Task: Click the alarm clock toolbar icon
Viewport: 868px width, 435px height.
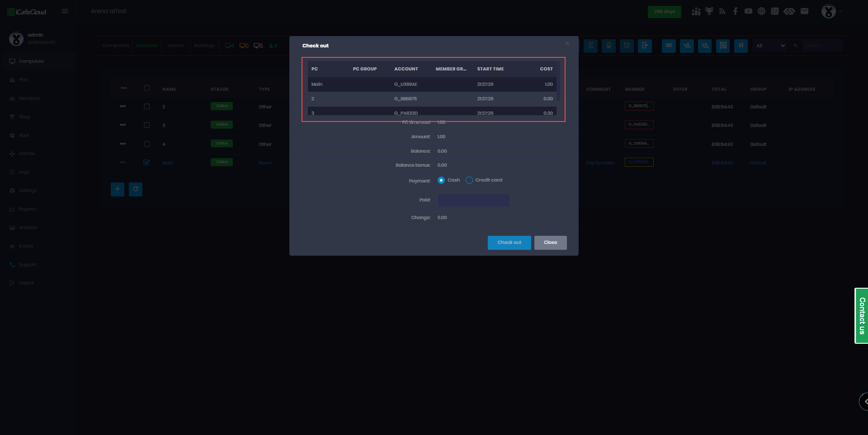Action: coord(627,46)
